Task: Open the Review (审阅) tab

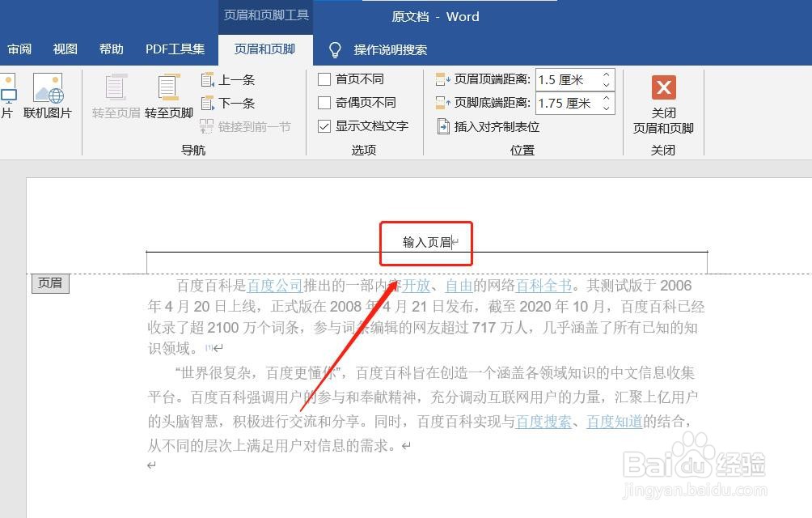Action: point(19,49)
